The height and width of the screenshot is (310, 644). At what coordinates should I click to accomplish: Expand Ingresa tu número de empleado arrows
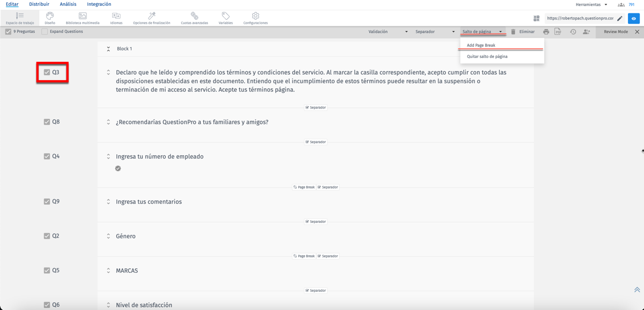pyautogui.click(x=108, y=157)
